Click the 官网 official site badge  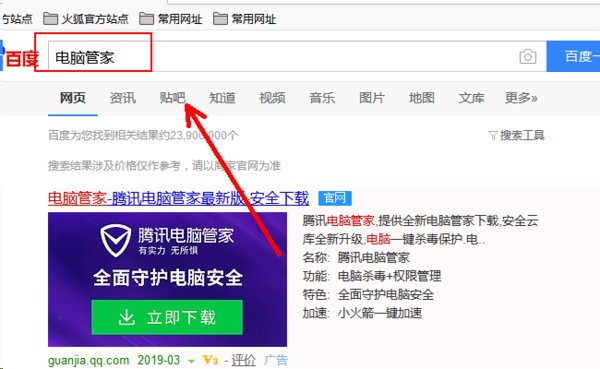coord(335,198)
